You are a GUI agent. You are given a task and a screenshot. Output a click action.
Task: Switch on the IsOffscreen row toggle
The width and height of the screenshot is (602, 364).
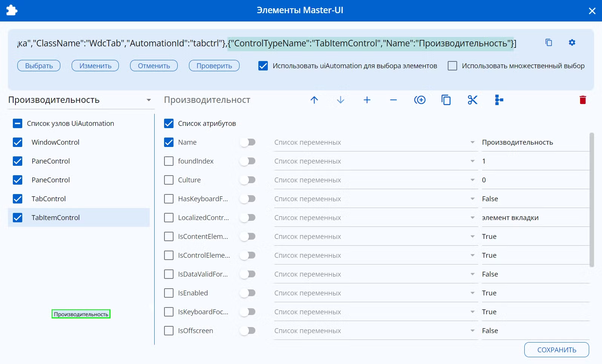(248, 330)
